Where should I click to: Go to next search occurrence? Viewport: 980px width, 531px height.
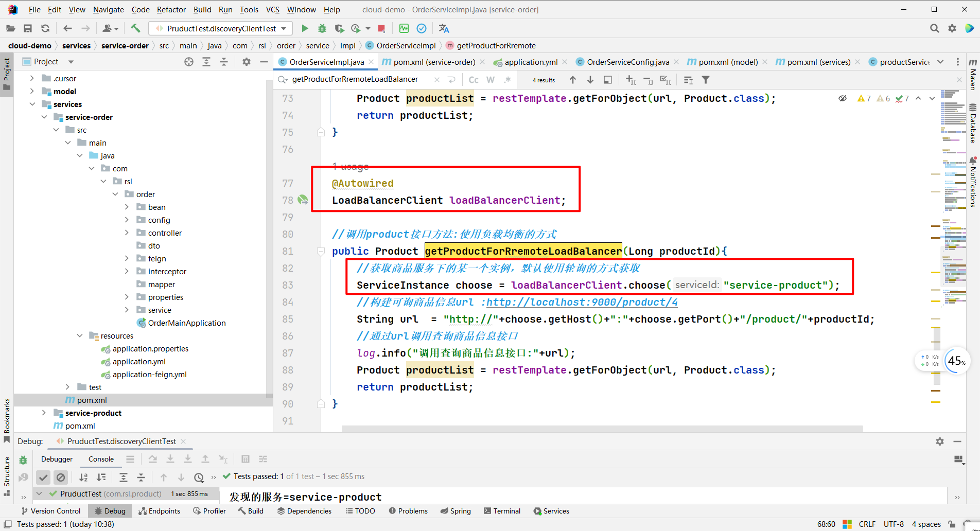[x=590, y=80]
